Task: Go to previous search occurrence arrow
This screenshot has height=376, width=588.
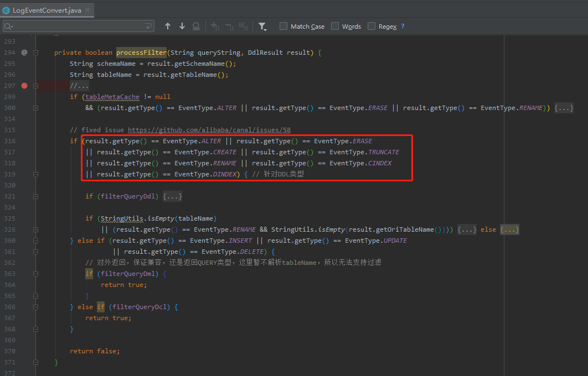Action: tap(168, 26)
